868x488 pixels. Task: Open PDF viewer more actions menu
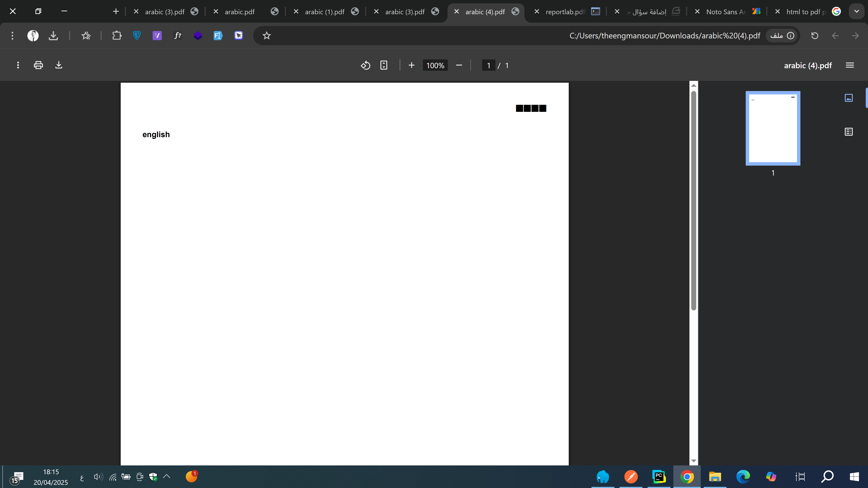click(x=18, y=65)
